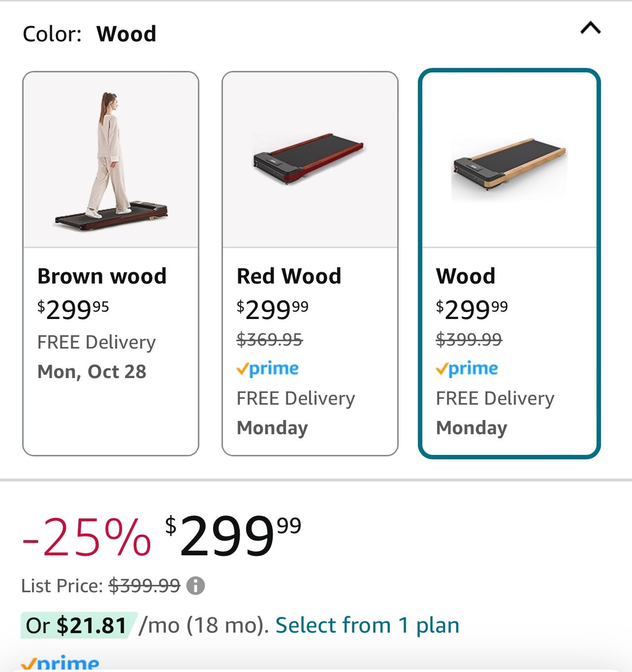Select the Brown wood color option

[x=102, y=276]
